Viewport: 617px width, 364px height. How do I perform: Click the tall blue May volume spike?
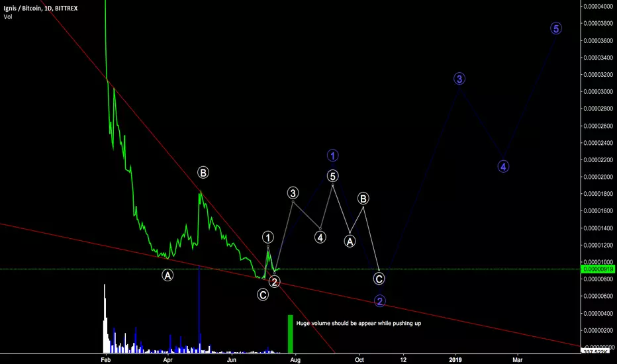(x=199, y=309)
